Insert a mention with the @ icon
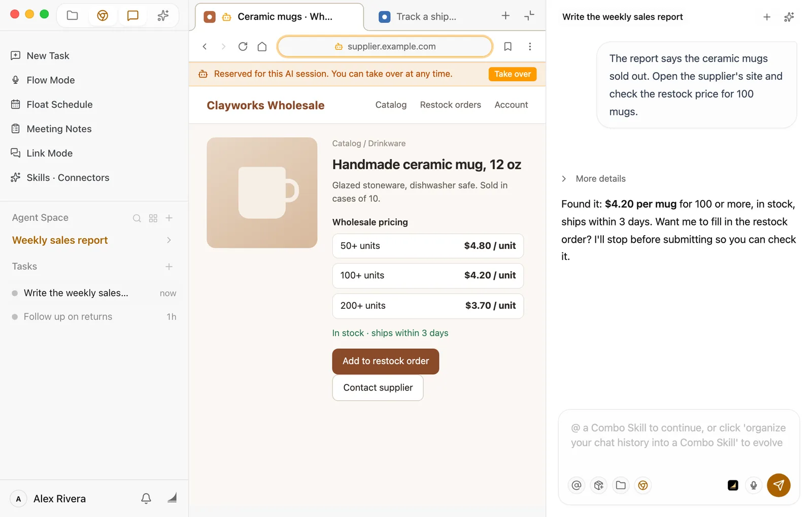The width and height of the screenshot is (812, 517). pyautogui.click(x=577, y=486)
